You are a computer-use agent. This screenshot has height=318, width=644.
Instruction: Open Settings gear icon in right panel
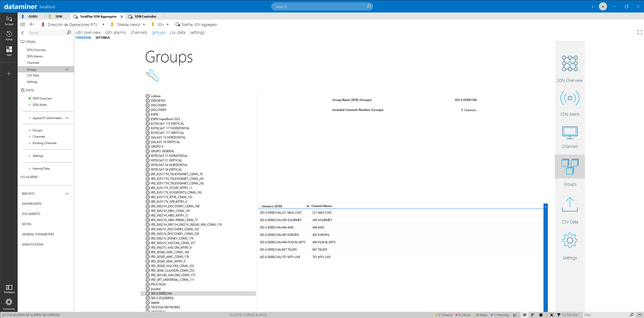pos(570,240)
